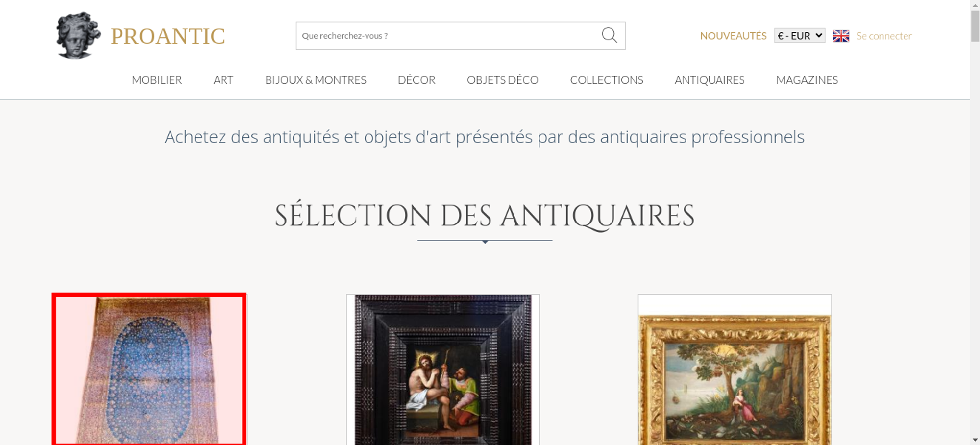The width and height of the screenshot is (980, 445).
Task: Open the BIJOUX & MONTRES menu
Action: (316, 80)
